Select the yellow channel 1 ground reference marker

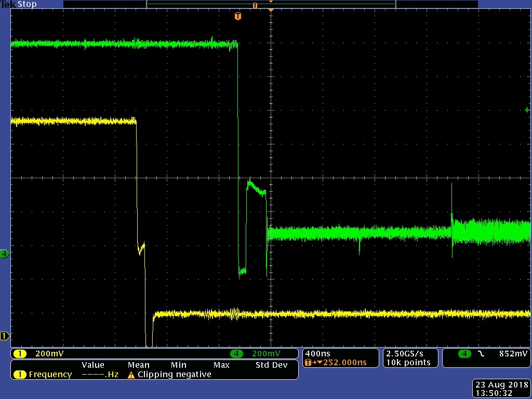[x=5, y=336]
